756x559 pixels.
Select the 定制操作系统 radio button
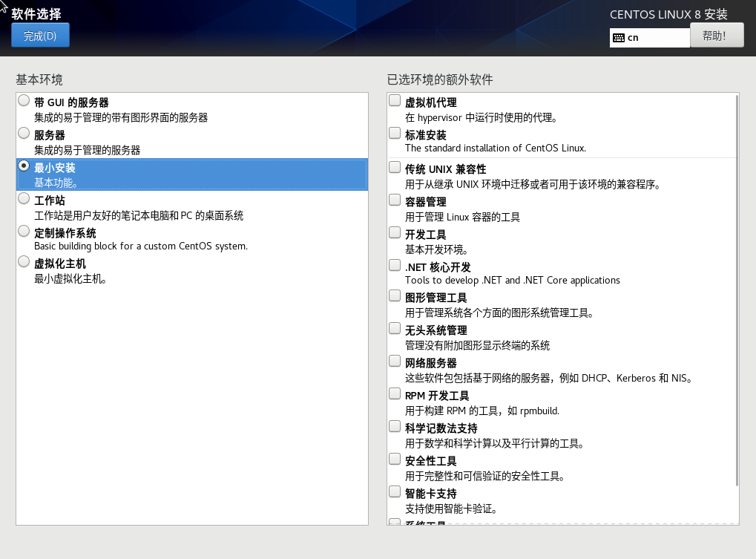point(24,231)
